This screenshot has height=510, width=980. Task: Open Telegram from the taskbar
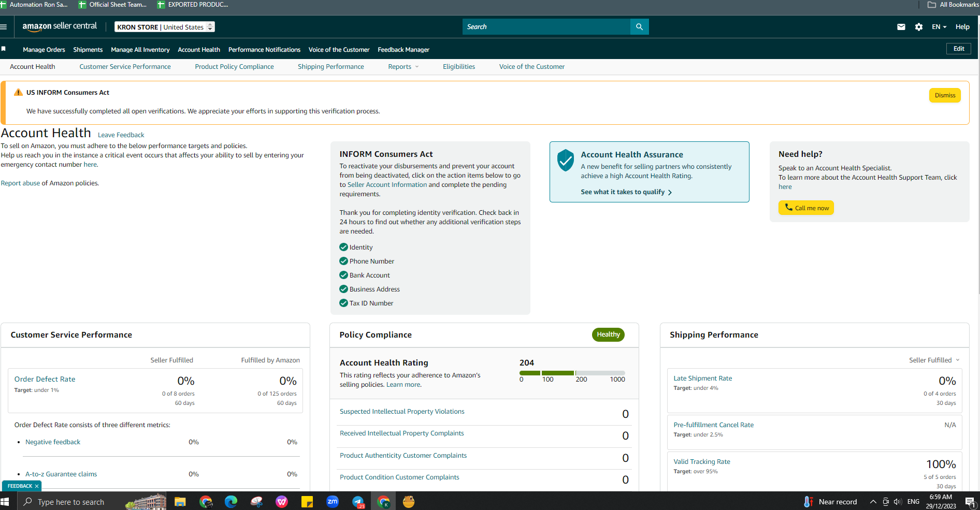[358, 502]
